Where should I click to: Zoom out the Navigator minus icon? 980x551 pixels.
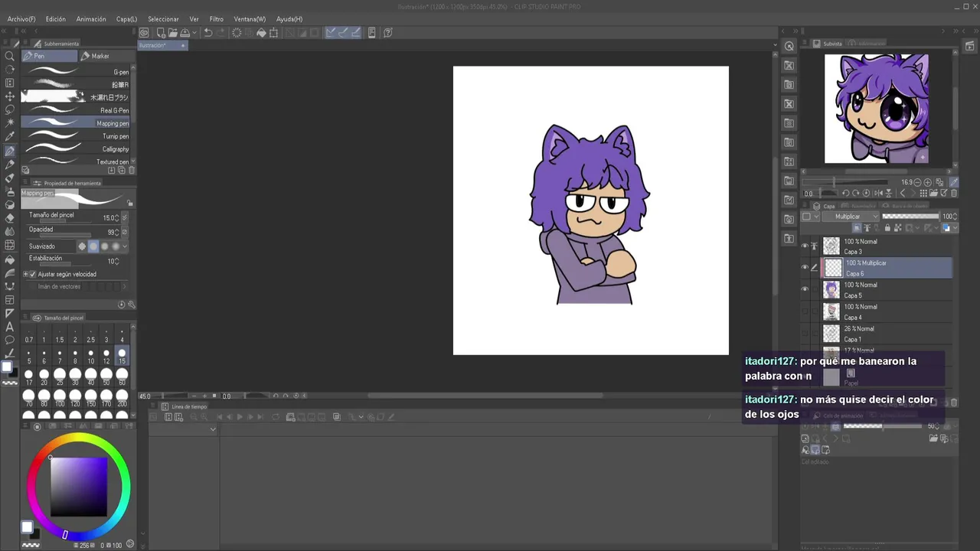tap(918, 182)
